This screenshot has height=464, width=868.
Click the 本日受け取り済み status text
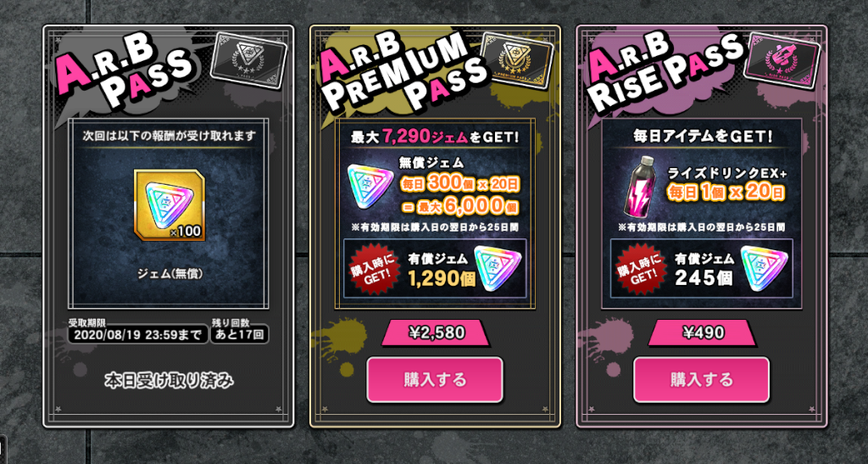169,382
